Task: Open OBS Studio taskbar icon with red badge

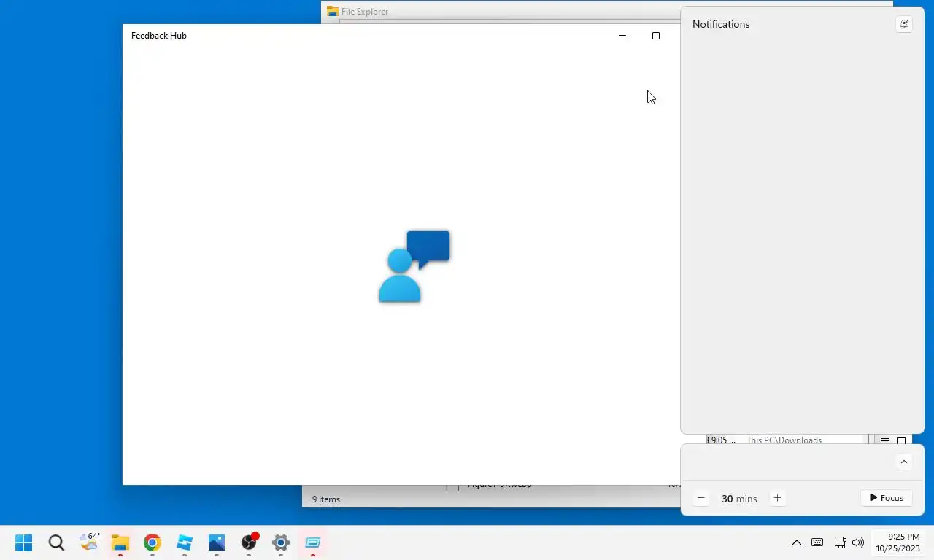Action: tap(250, 542)
